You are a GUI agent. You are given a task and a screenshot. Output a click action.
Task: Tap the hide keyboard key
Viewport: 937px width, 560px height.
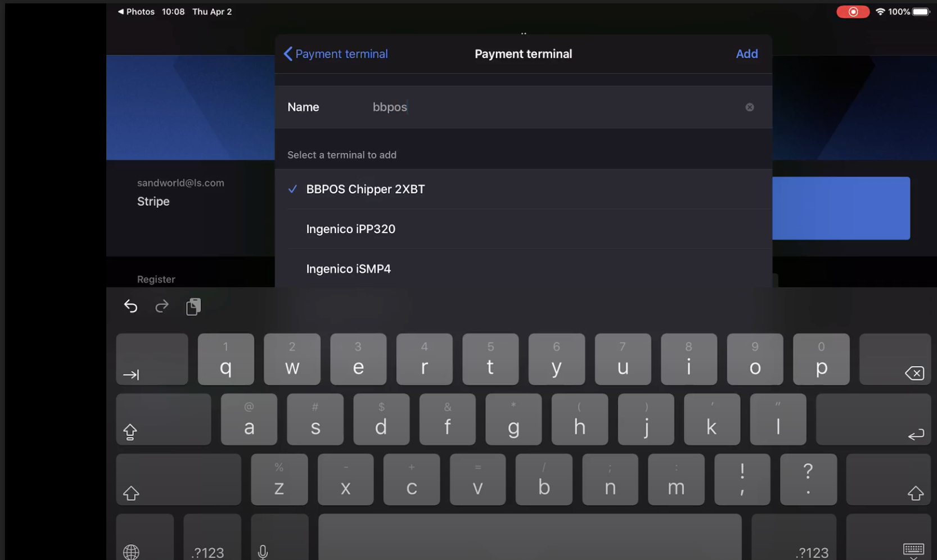click(x=889, y=537)
